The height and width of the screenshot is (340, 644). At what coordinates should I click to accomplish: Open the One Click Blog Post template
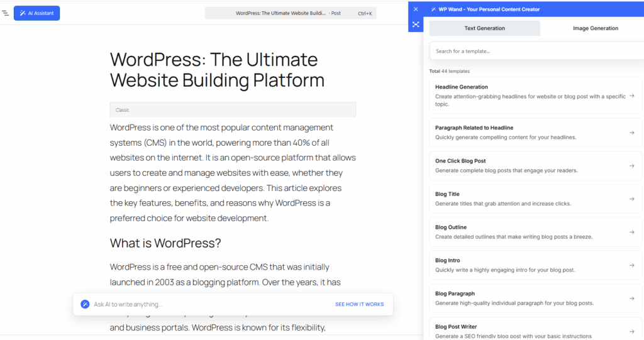click(x=536, y=166)
